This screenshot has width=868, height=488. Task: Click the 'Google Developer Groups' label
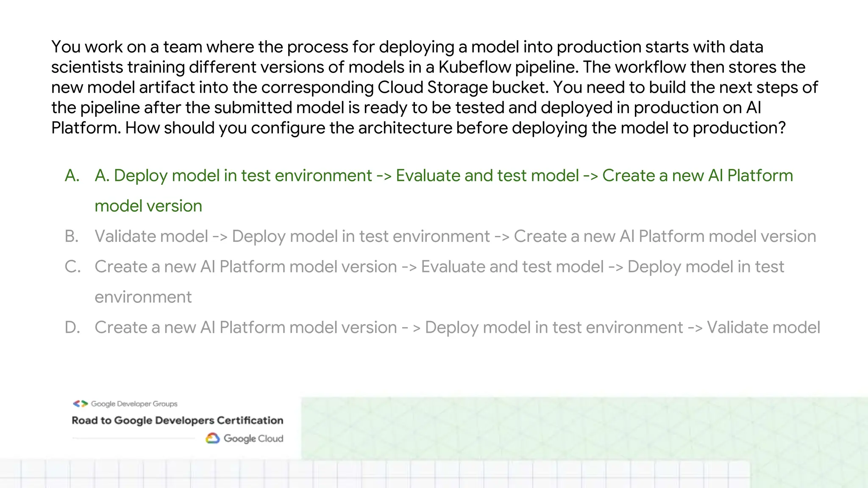click(x=134, y=404)
